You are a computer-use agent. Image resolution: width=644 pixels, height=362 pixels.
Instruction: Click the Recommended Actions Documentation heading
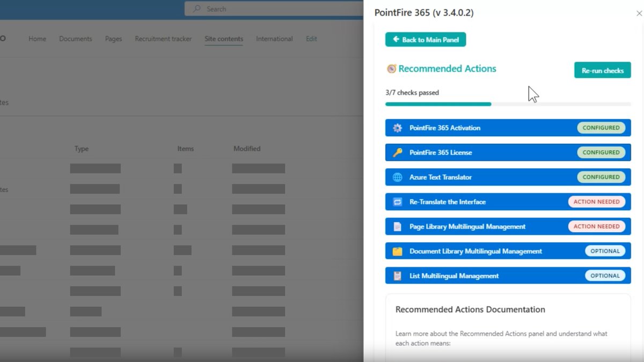pos(470,309)
